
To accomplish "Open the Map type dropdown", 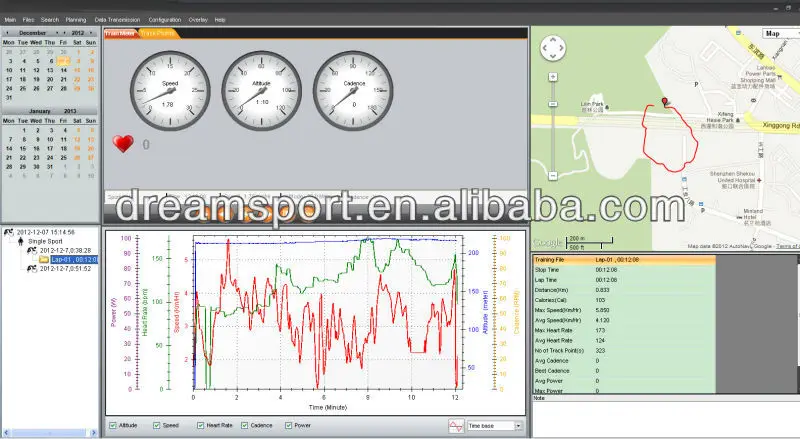I will click(x=781, y=34).
